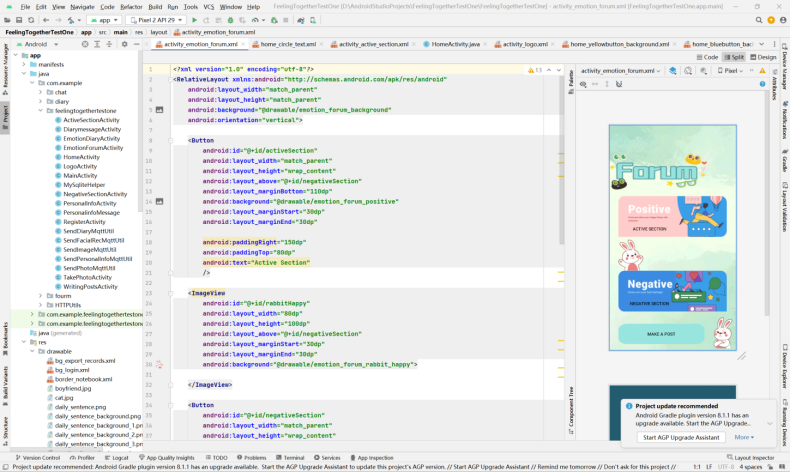Open the Pixel 2 API 29 device dropdown

[x=156, y=20]
